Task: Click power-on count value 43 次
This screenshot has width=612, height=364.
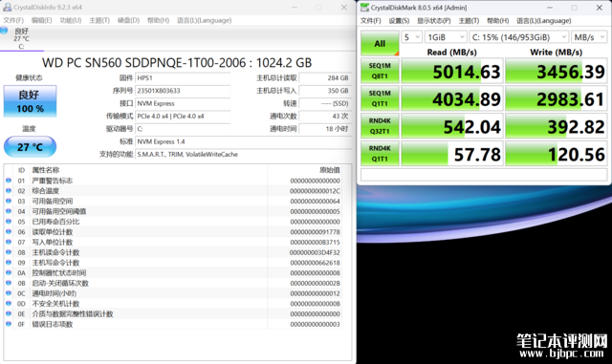Action: [x=325, y=117]
